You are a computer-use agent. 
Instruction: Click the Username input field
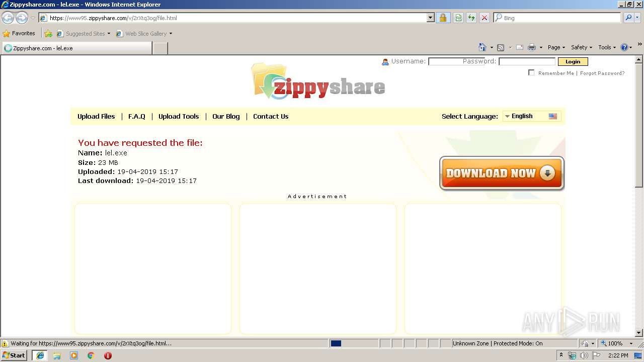[x=456, y=61]
